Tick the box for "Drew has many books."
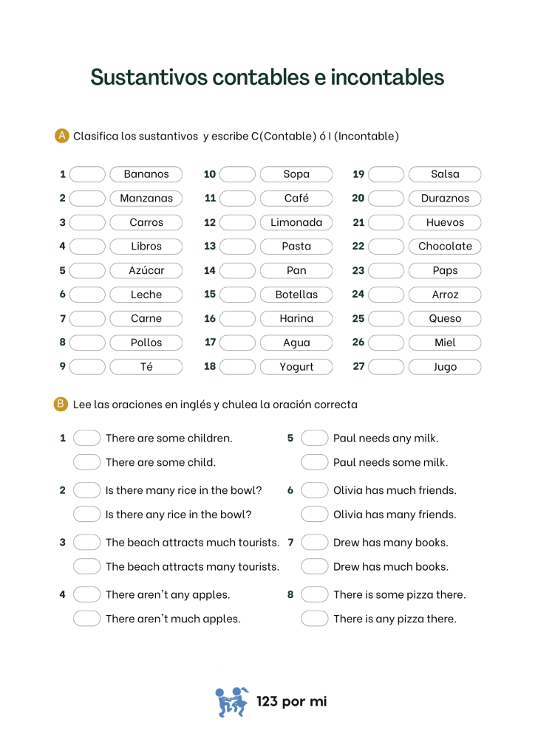535x756 pixels. [x=314, y=543]
